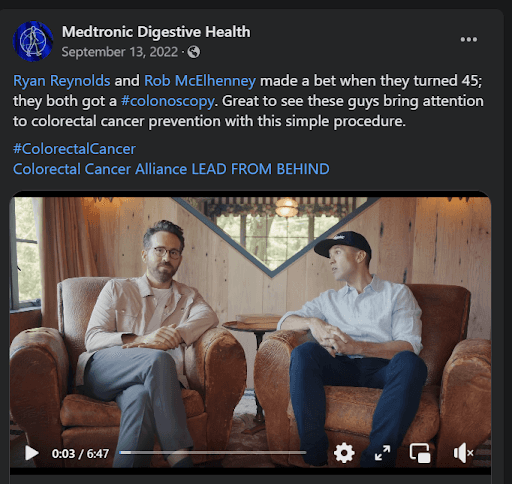Click the 0:03 / 6:47 time display
The width and height of the screenshot is (512, 484).
[80, 454]
